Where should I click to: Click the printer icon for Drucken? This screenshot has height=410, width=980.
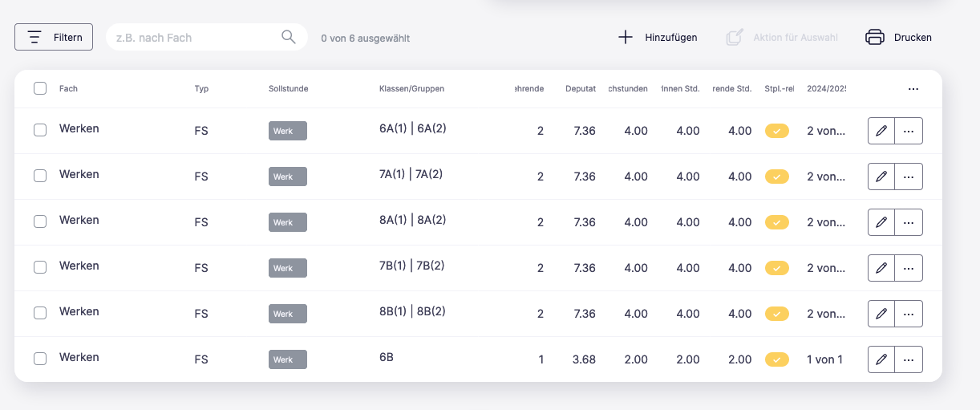point(874,37)
